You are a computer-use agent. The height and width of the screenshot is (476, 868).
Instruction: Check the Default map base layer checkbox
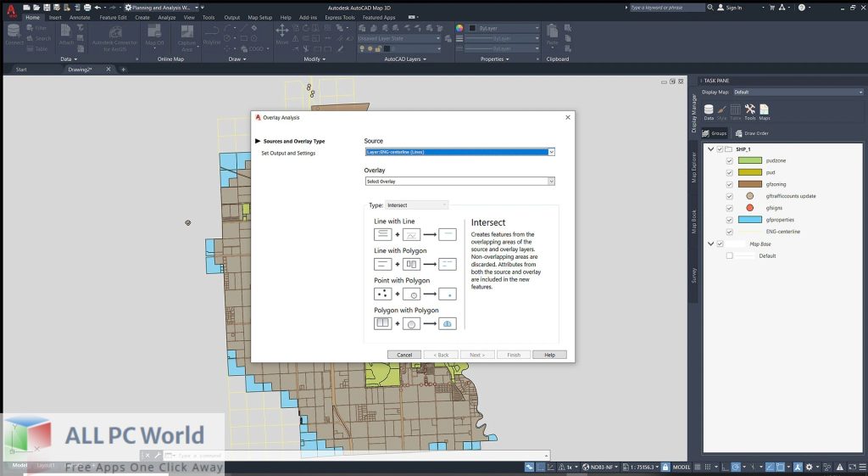(x=729, y=255)
